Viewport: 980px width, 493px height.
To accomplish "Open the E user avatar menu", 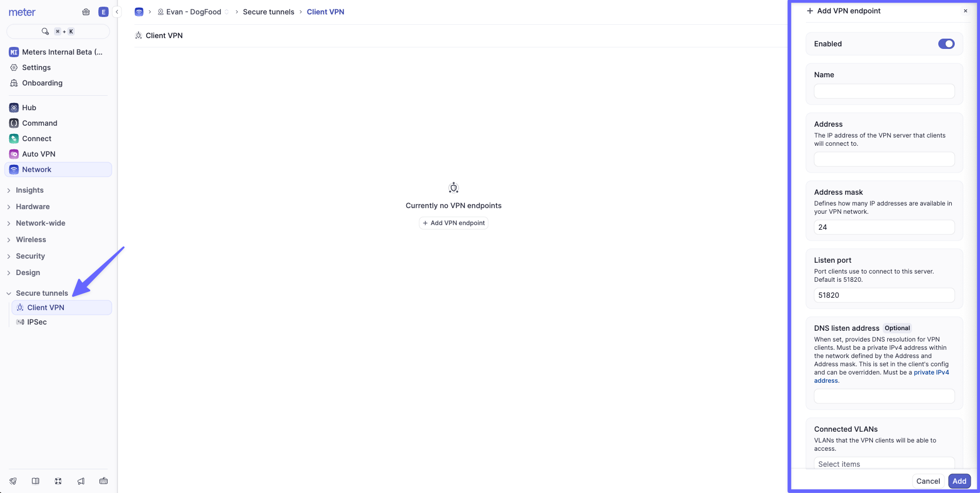I will [104, 12].
